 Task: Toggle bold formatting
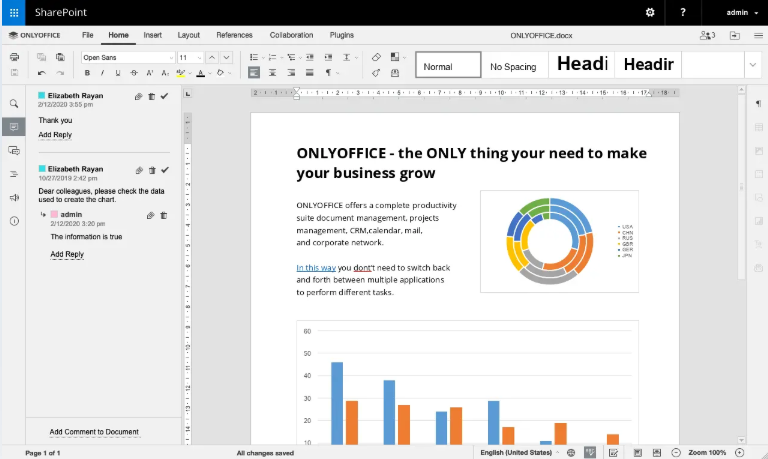coord(87,73)
